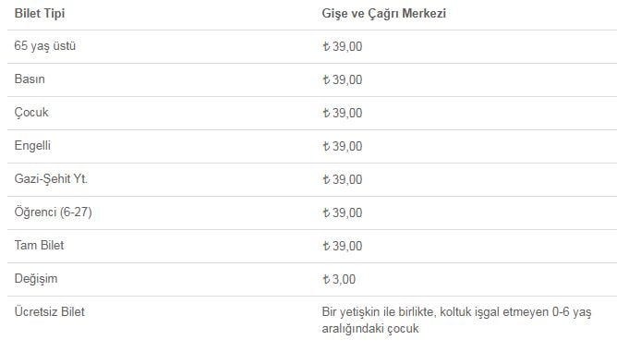This screenshot has width=617, height=364.
Task: Click the Değişim ticket type
Action: coord(36,279)
